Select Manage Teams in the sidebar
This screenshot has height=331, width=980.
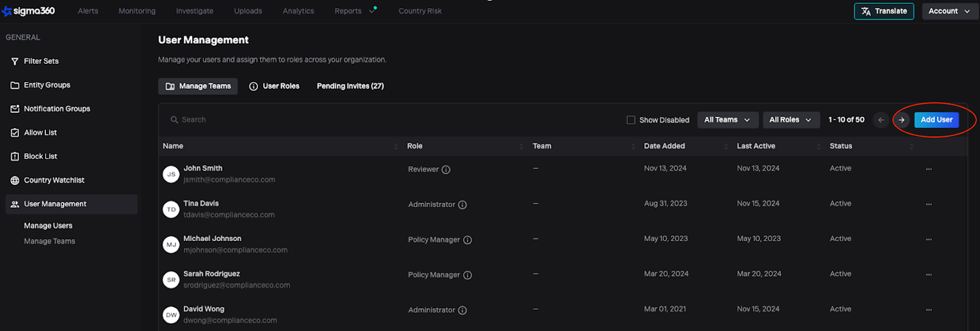50,242
